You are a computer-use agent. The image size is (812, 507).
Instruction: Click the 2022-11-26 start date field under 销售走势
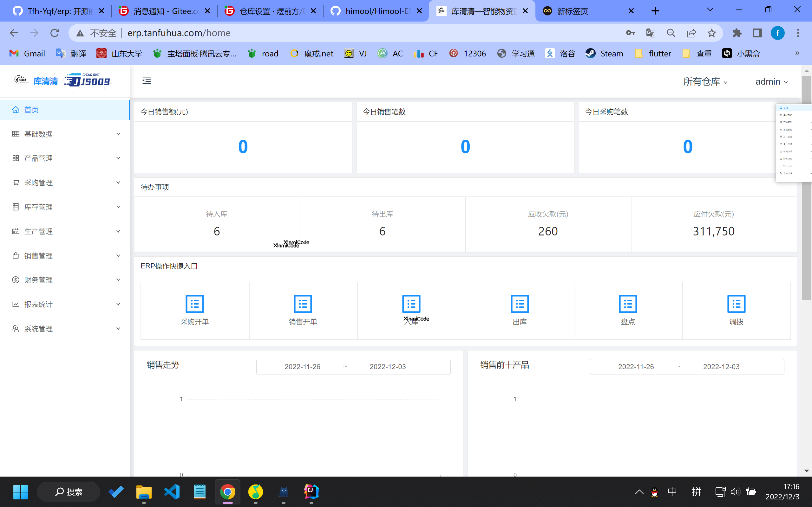302,367
